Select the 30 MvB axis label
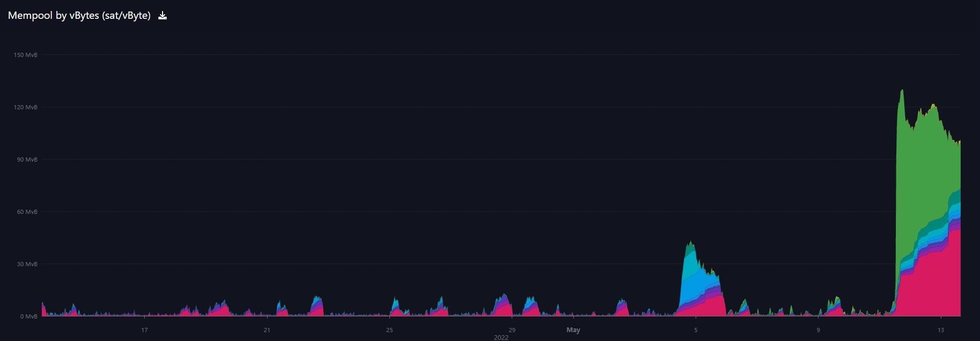 (27, 264)
